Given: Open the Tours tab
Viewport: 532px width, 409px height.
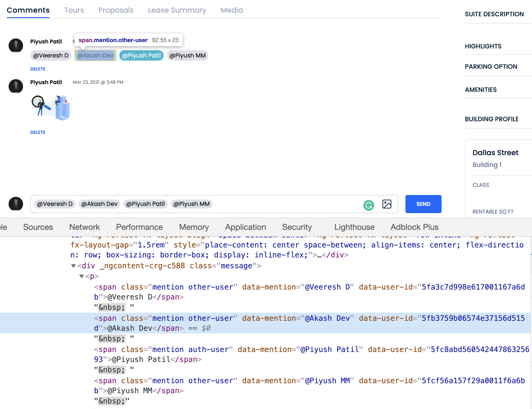Looking at the screenshot, I should [74, 10].
